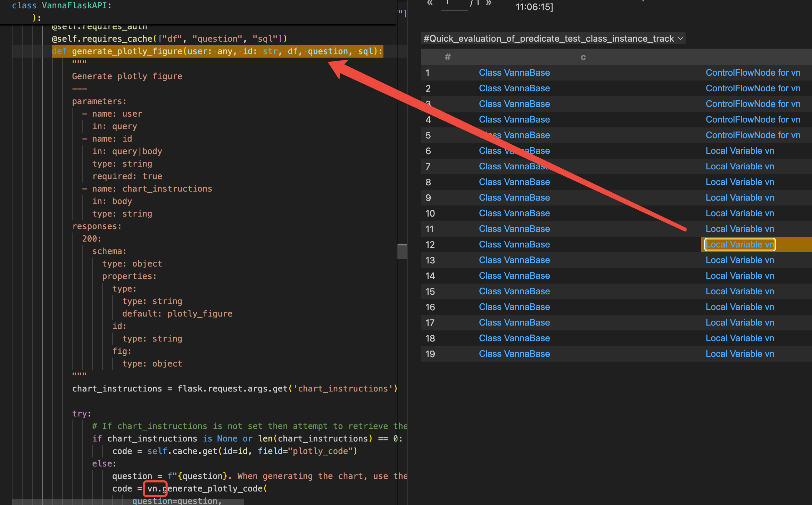Viewport: 812px width, 505px height.
Task: Open Class VannaBase link in row 1
Action: [x=514, y=73]
